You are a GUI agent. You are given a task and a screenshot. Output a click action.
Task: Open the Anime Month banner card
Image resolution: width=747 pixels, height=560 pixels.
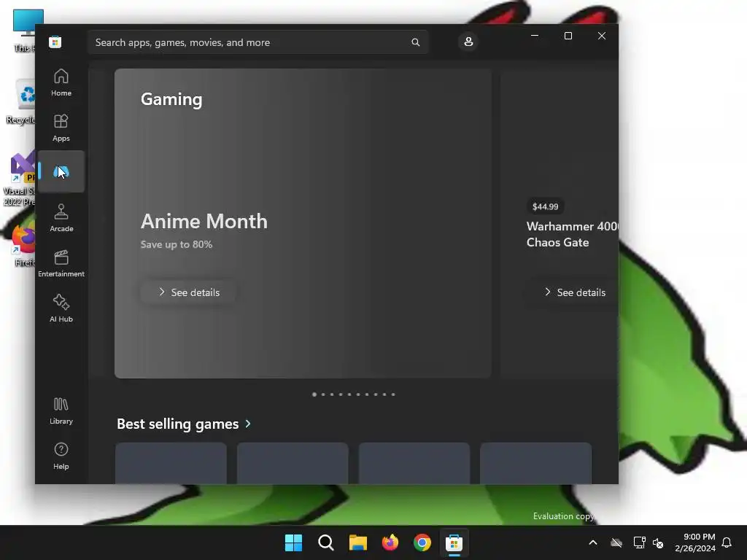[x=303, y=223]
